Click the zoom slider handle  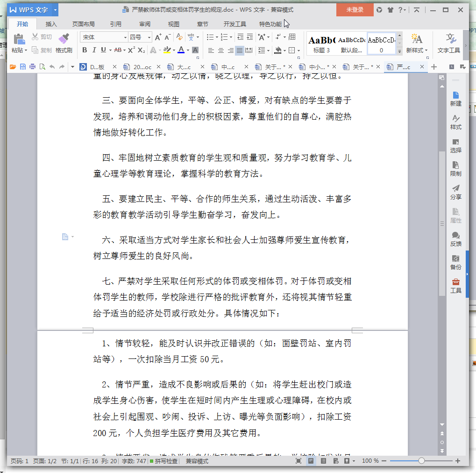[421, 461]
